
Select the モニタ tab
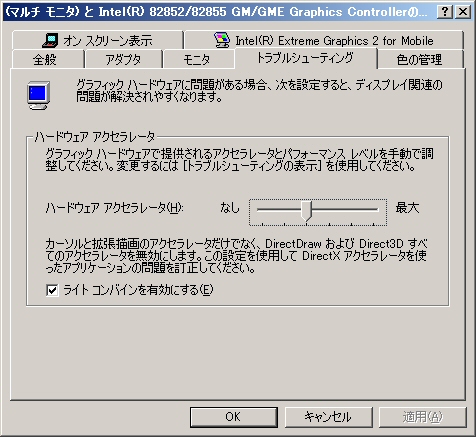click(197, 60)
